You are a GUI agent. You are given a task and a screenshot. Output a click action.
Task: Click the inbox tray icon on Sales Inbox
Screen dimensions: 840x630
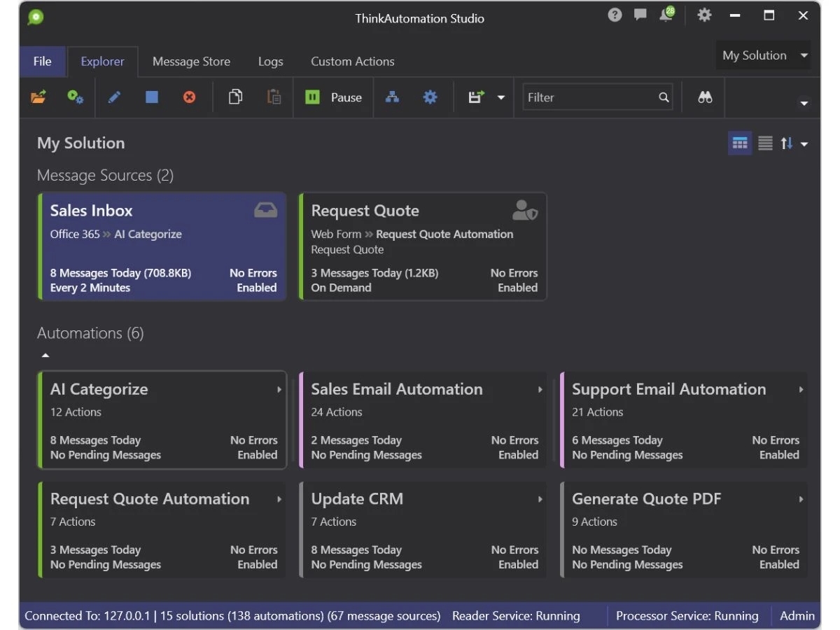tap(265, 210)
